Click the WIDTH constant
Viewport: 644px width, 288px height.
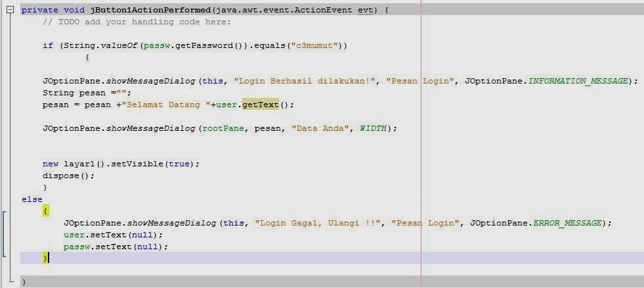373,128
